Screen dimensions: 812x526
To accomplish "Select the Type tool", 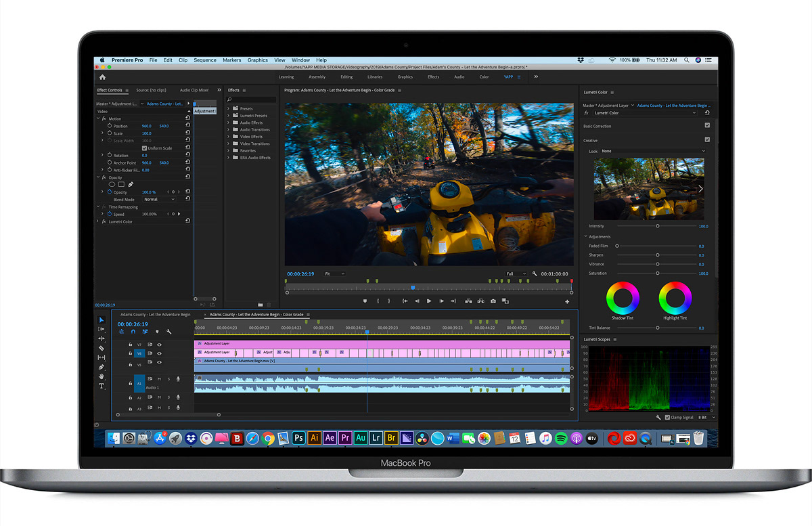I will 101,386.
